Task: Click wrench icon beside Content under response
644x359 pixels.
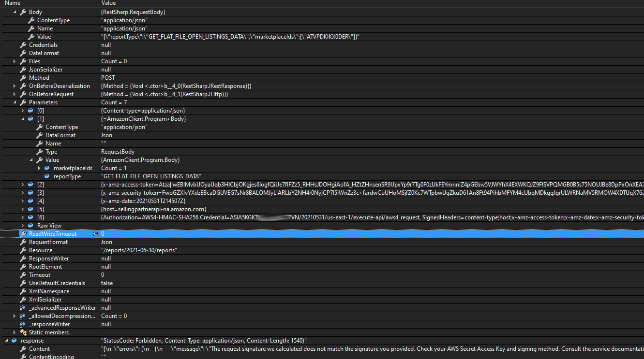Action: [x=23, y=349]
